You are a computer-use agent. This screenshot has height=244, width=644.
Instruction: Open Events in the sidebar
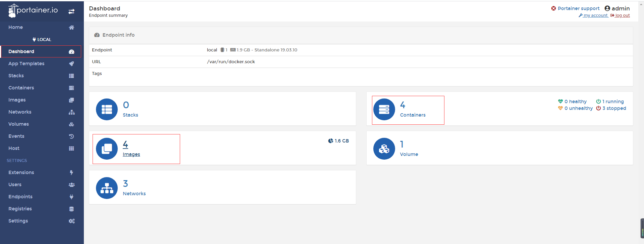click(x=16, y=136)
